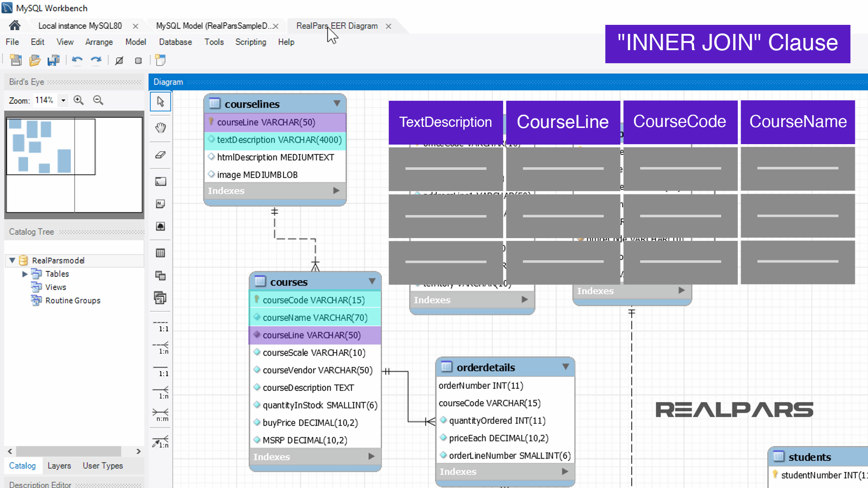Toggle alignment to grid
Screen dimensions: 868x488
click(119, 60)
